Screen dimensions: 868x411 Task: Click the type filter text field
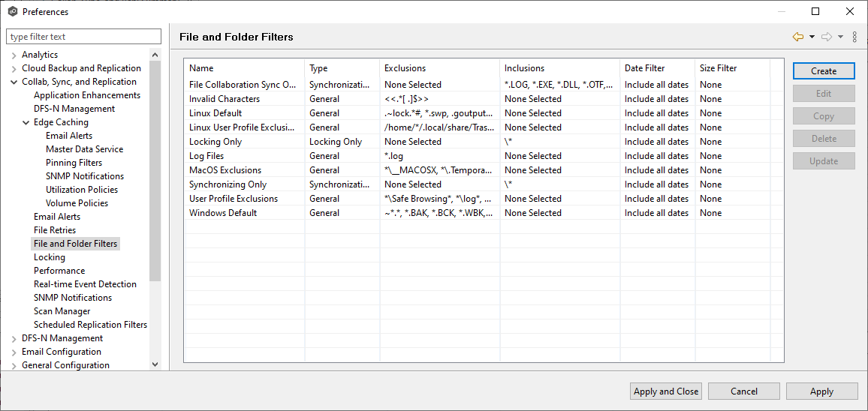(x=83, y=37)
